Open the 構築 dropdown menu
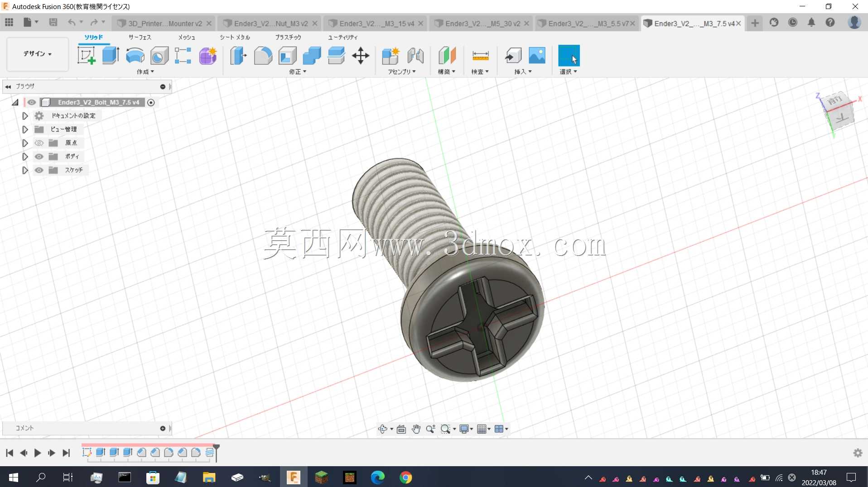The image size is (868, 487). click(x=446, y=72)
